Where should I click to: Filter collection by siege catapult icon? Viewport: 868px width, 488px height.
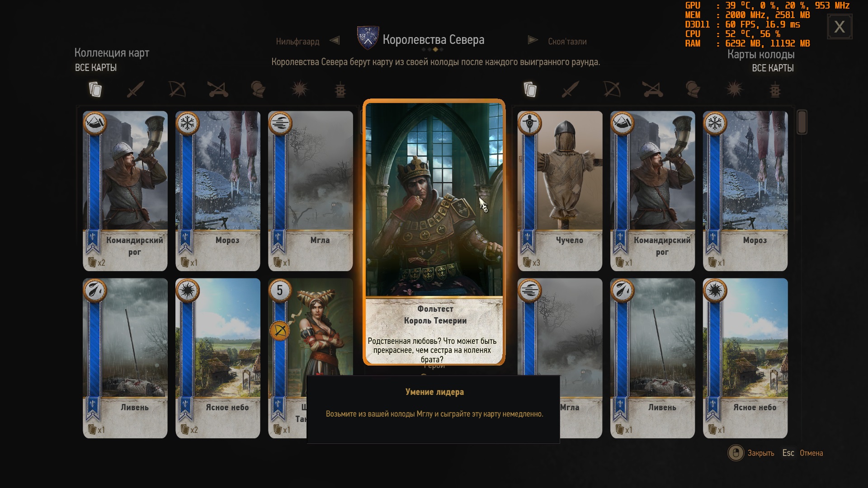[217, 89]
